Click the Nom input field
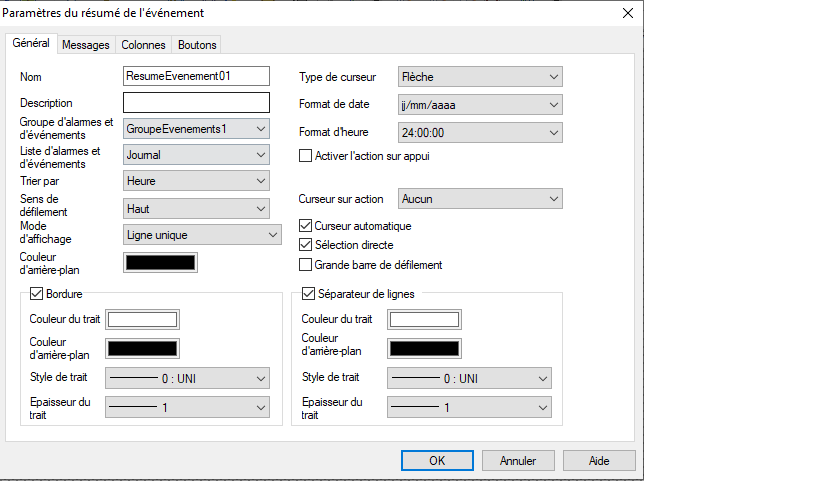 [x=196, y=76]
